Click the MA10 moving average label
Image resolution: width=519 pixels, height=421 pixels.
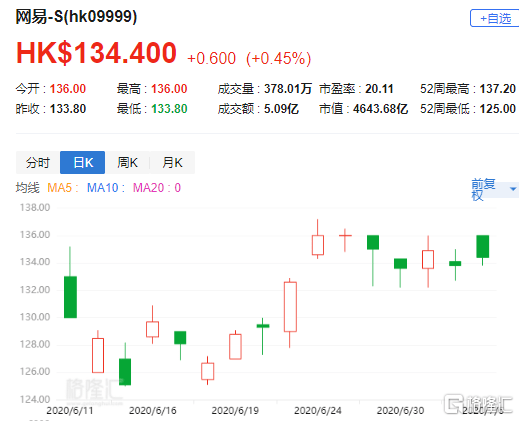[x=106, y=188]
